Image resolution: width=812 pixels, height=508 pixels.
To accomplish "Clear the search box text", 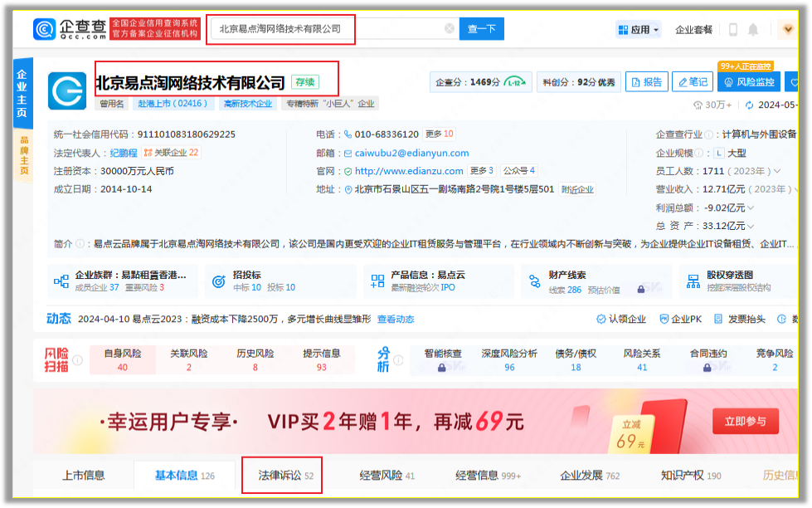I will tap(450, 28).
